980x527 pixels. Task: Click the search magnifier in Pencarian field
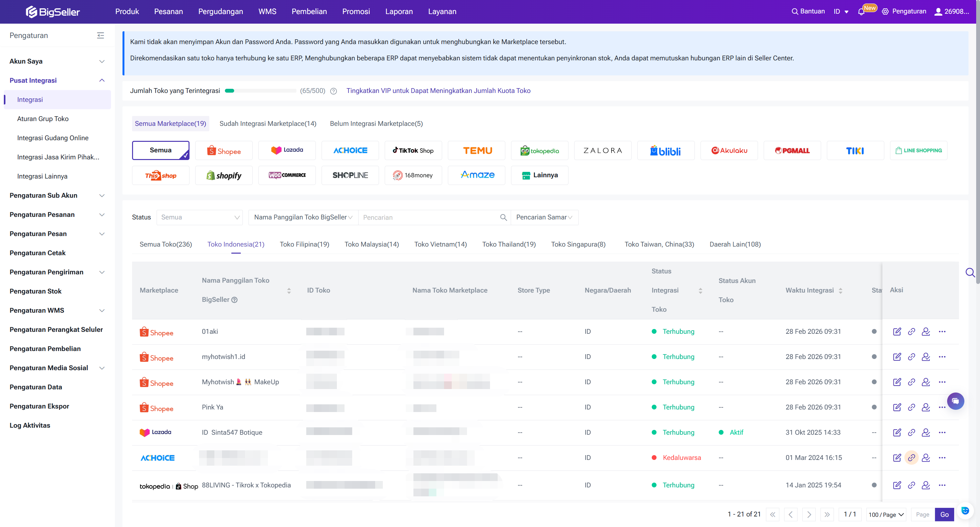tap(503, 218)
